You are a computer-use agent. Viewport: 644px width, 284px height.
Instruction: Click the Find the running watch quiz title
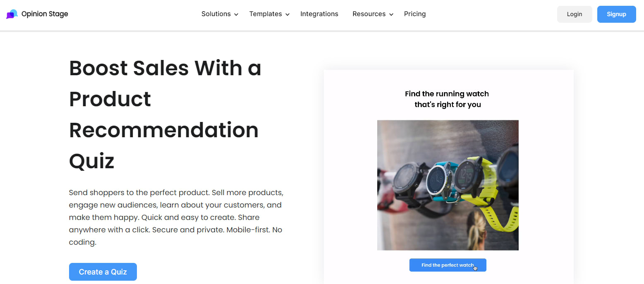[447, 99]
